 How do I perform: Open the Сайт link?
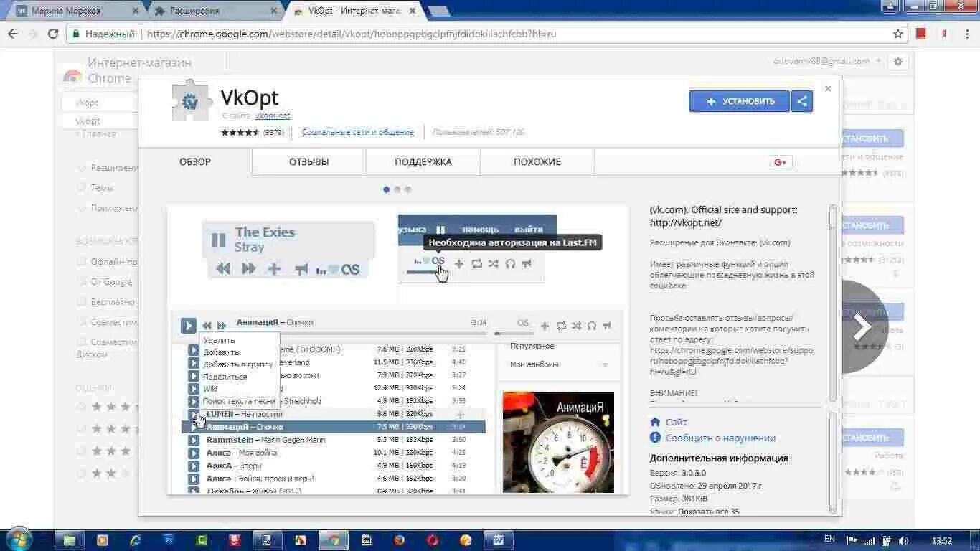tap(677, 422)
